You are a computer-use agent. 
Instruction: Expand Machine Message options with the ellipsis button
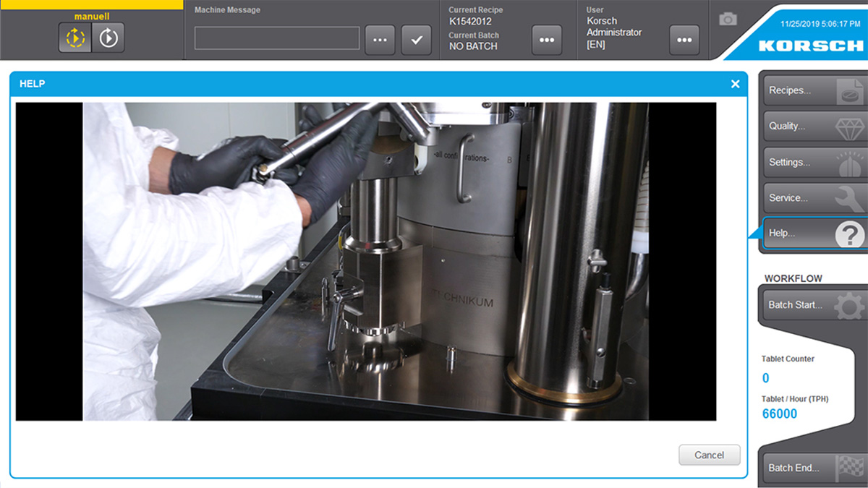pyautogui.click(x=380, y=39)
